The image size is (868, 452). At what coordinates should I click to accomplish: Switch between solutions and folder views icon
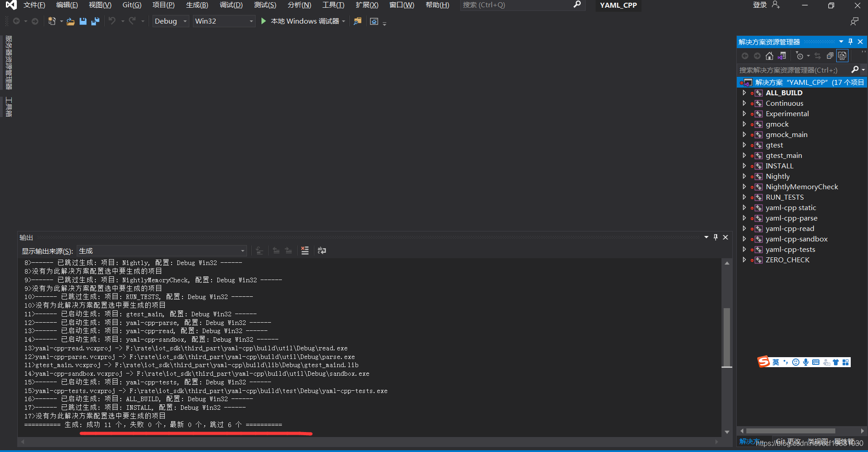pyautogui.click(x=782, y=56)
